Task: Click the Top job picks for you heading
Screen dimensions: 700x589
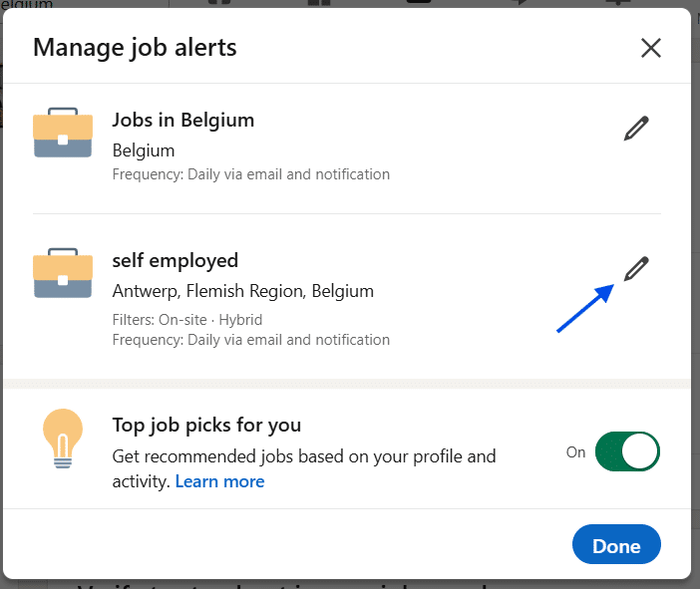Action: tap(206, 426)
